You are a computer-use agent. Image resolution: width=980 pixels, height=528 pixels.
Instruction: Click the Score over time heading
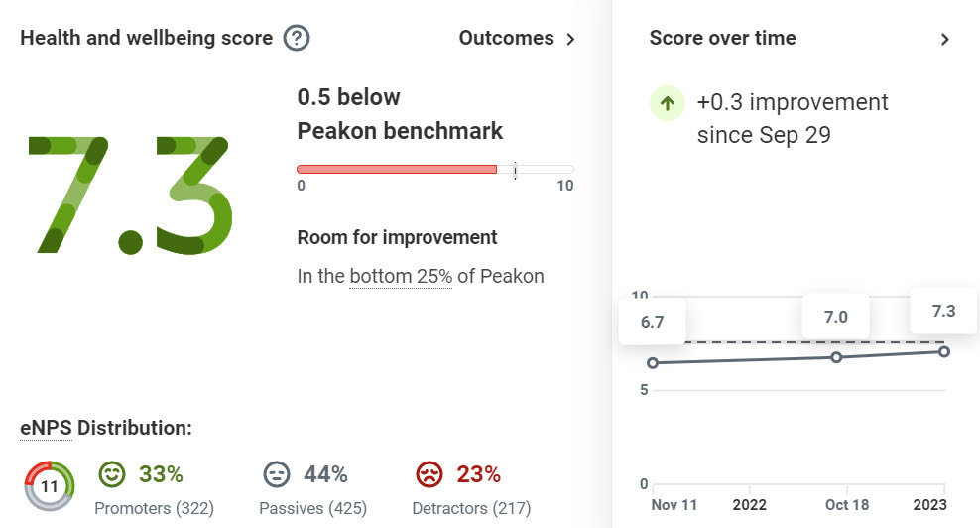click(722, 39)
